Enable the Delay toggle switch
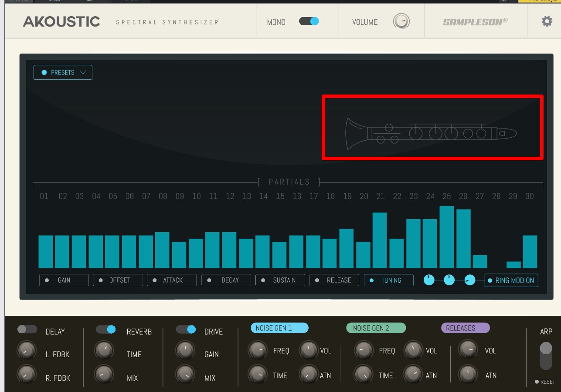Viewport: 561px width, 392px height. coord(27,329)
